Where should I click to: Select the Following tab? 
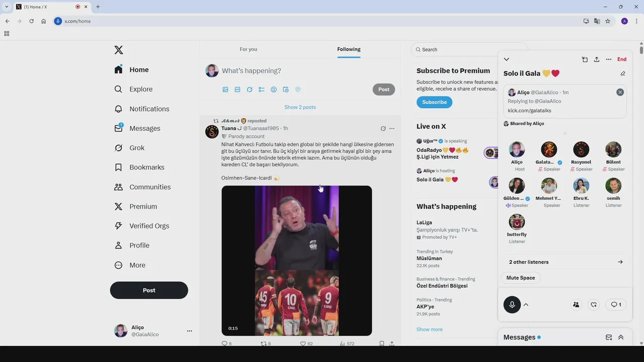point(349,49)
